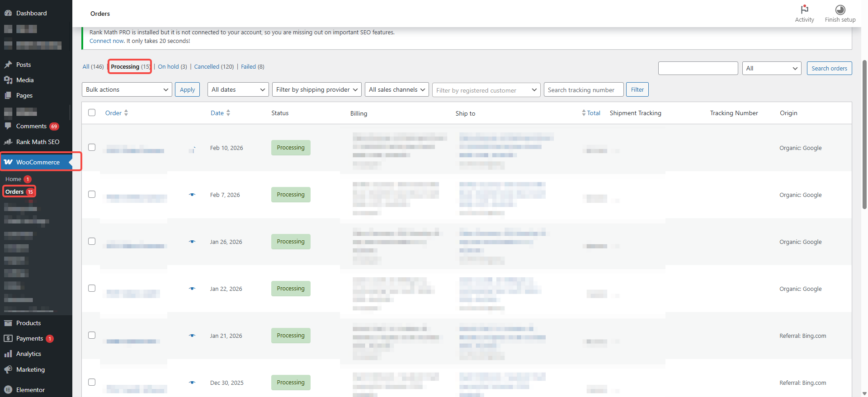The height and width of the screenshot is (397, 868).
Task: Click the Marketing megaphone icon
Action: click(8, 369)
